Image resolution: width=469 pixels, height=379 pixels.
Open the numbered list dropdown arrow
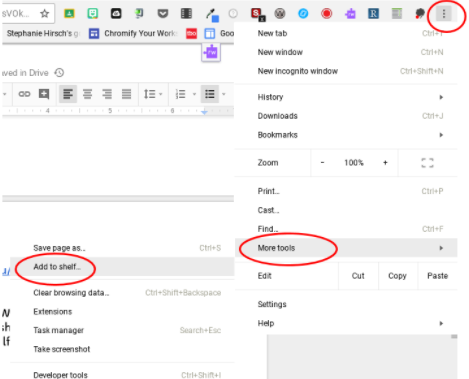coord(194,94)
